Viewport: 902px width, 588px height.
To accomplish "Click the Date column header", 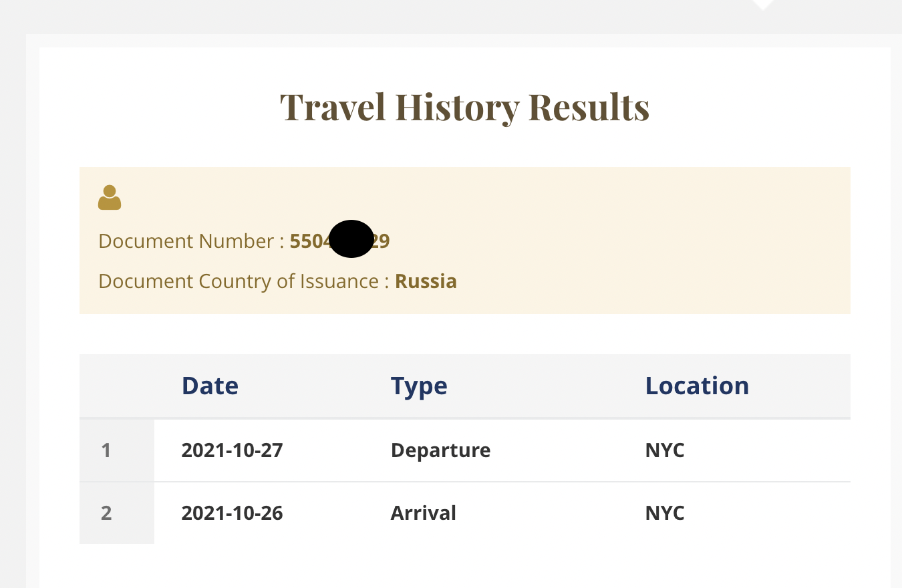I will 210,386.
